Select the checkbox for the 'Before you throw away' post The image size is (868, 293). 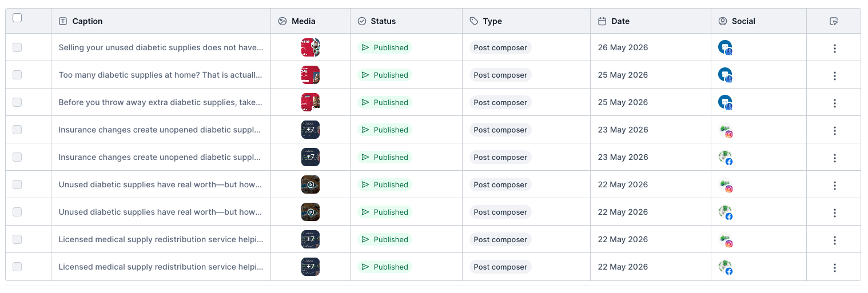click(17, 102)
